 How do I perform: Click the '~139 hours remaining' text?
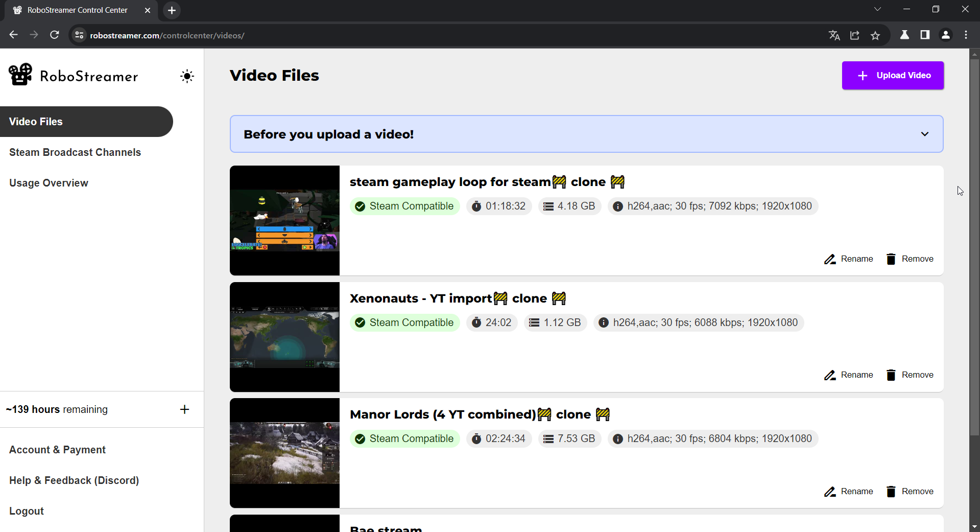[57, 409]
